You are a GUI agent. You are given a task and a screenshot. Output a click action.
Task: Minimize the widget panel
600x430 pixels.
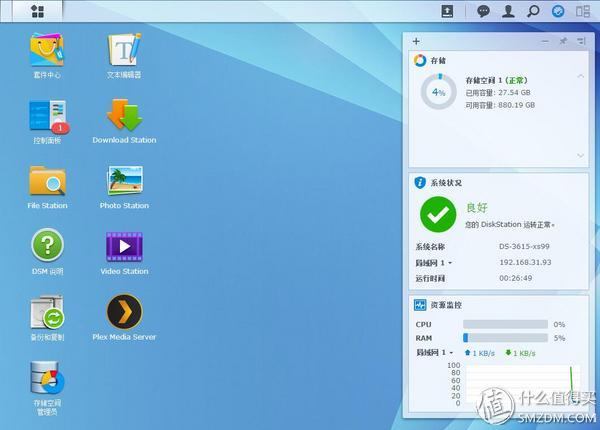point(545,41)
